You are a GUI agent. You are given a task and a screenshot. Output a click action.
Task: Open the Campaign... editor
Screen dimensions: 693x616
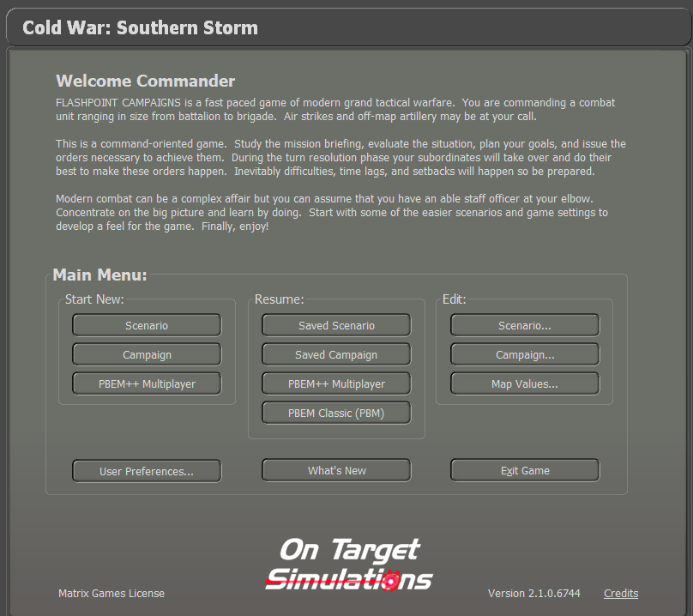click(525, 354)
